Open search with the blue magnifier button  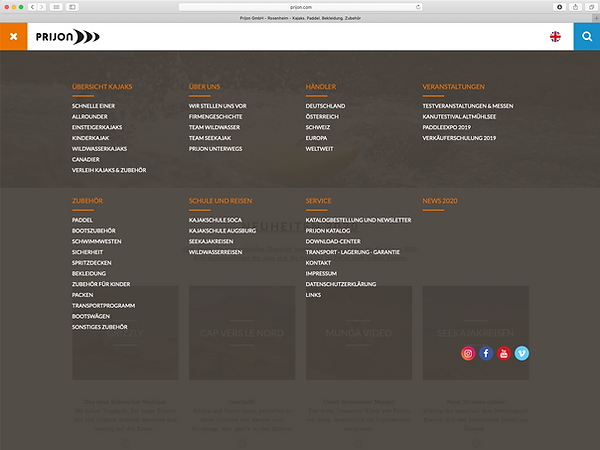(x=587, y=36)
